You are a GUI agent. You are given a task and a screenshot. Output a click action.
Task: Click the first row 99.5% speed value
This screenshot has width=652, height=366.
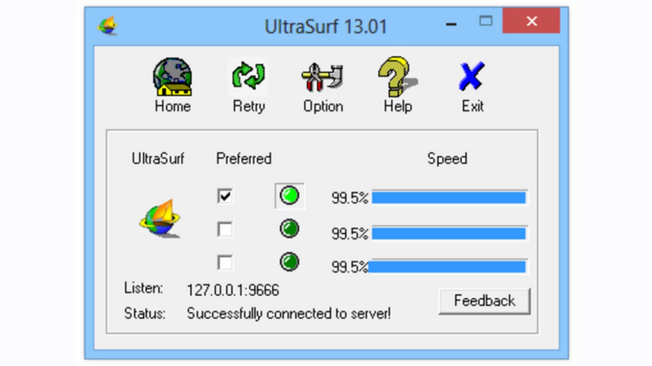(350, 198)
